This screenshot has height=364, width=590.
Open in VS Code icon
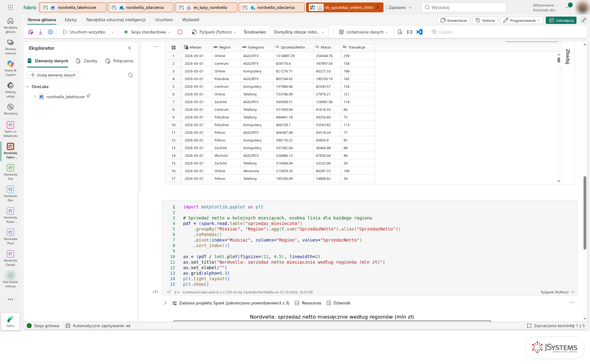tap(419, 32)
